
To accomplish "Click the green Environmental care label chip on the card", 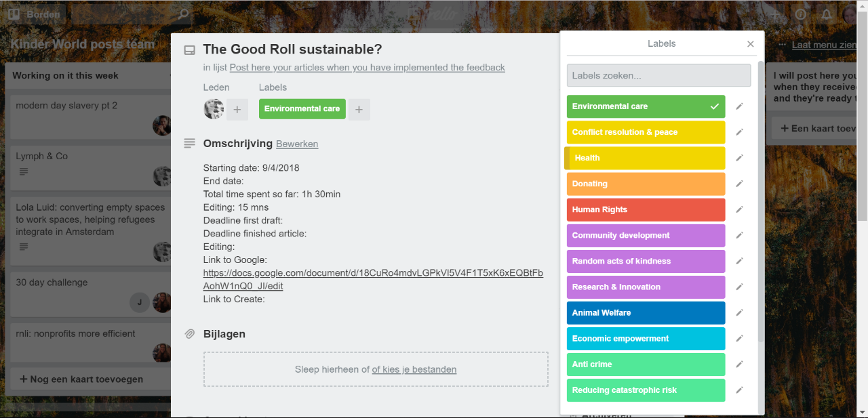I will pyautogui.click(x=302, y=109).
